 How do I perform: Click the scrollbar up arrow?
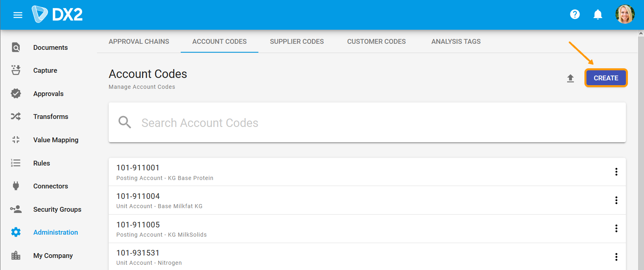click(x=641, y=34)
